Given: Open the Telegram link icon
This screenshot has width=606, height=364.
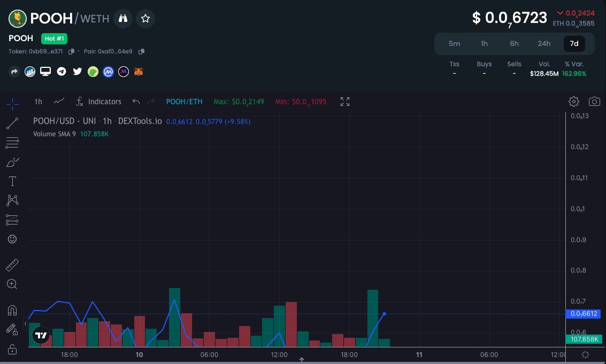Looking at the screenshot, I should click(62, 72).
